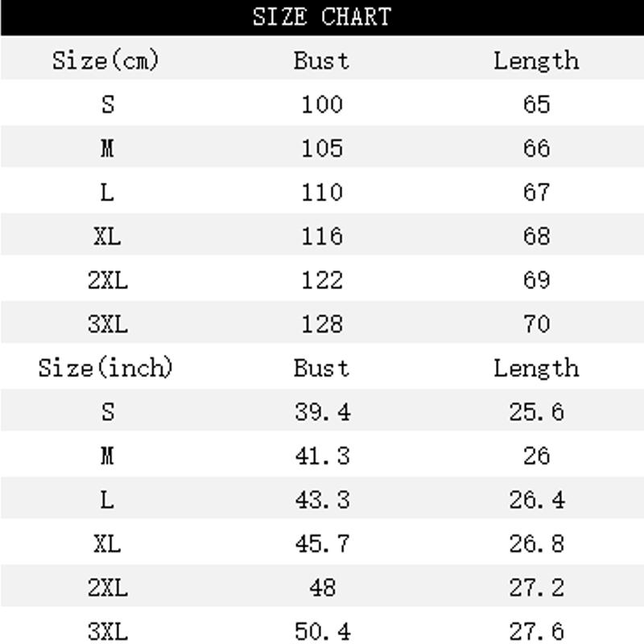
Task: Click the length value 70
Action: 535,324
